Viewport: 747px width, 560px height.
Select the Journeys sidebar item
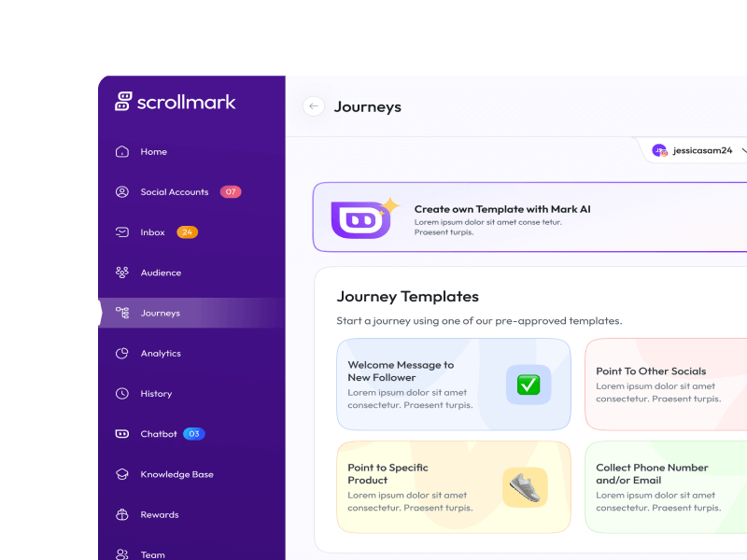pos(191,313)
